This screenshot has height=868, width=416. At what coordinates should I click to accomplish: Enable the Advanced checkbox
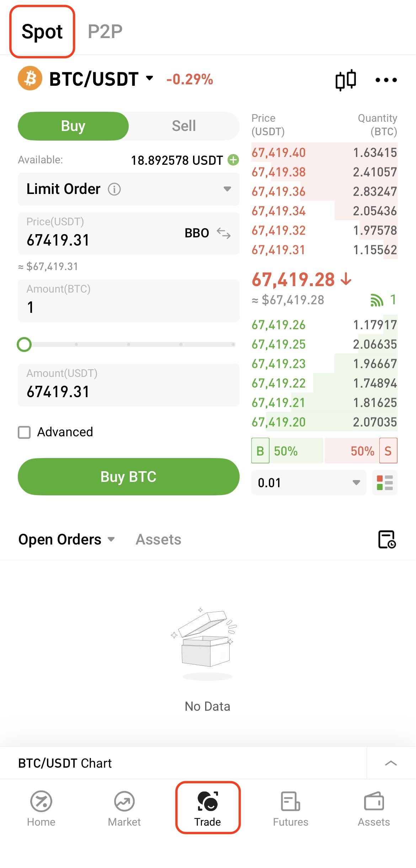(x=25, y=432)
